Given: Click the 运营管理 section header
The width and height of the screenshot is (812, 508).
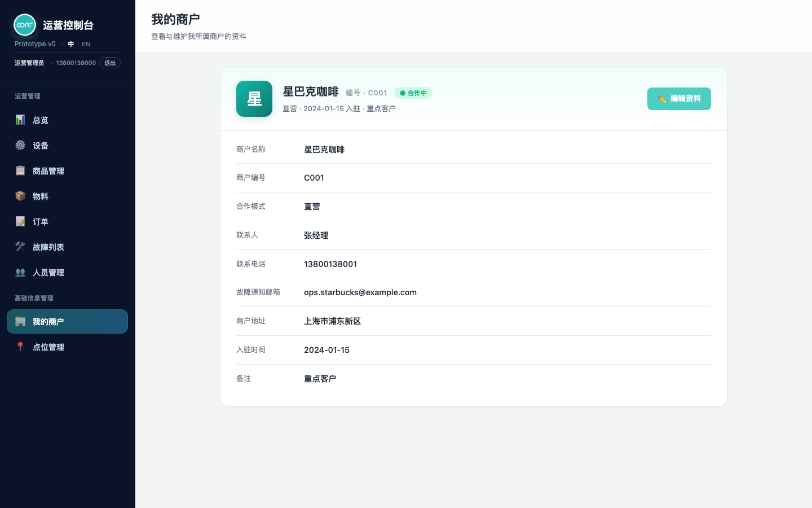Looking at the screenshot, I should 28,96.
